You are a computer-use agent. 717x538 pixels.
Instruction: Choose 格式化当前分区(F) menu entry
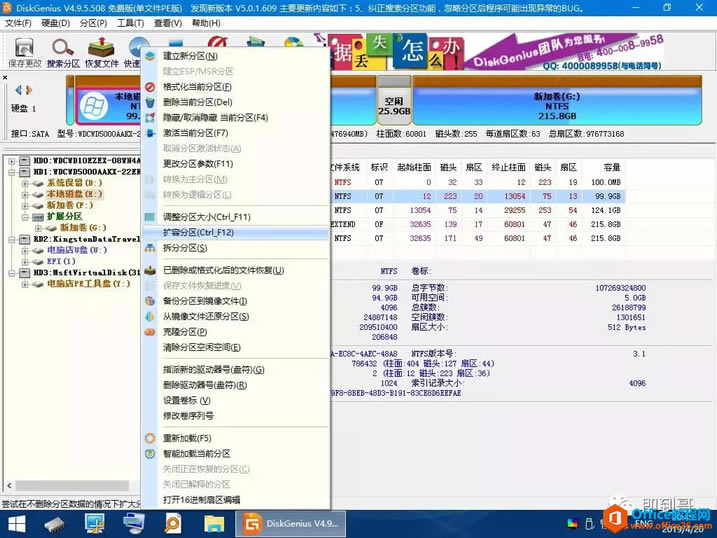[x=197, y=87]
